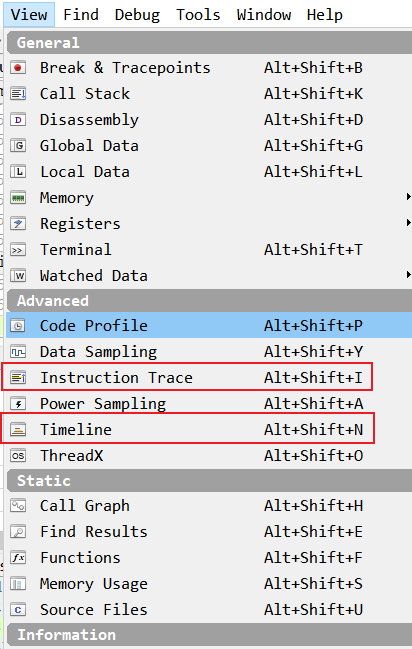Screen dimensions: 412x649
Task: Open the Tools menu
Action: point(198,15)
